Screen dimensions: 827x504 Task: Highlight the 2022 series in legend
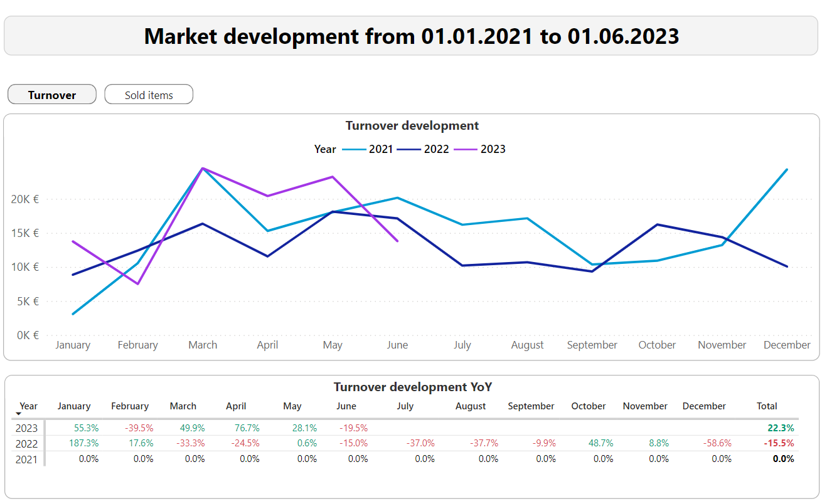pyautogui.click(x=431, y=149)
